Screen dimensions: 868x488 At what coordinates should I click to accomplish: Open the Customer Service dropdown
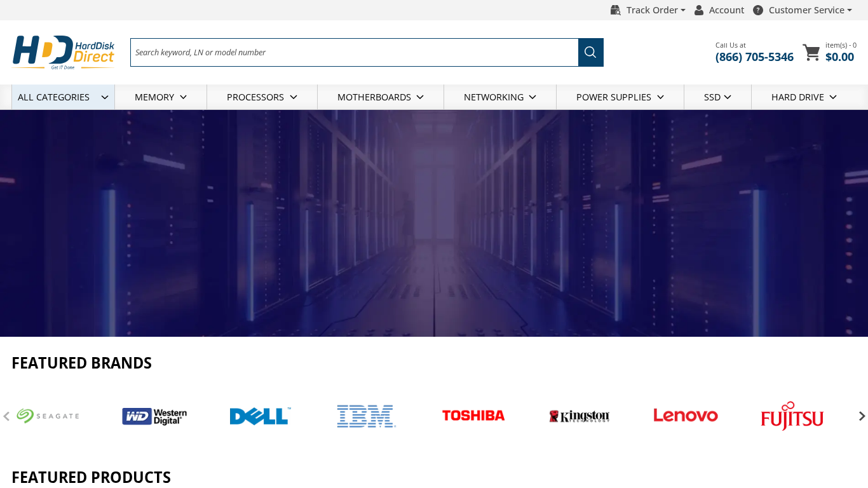point(807,10)
